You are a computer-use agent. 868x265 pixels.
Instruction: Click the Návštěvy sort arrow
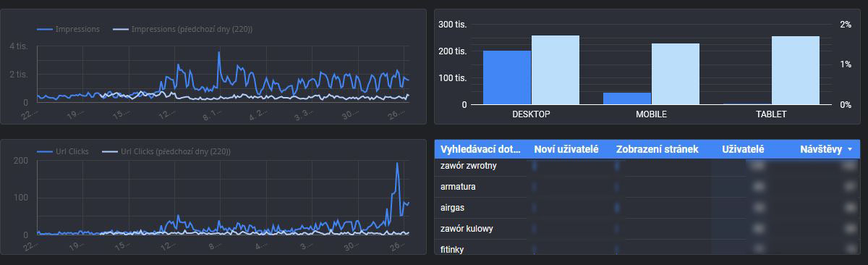click(x=849, y=149)
